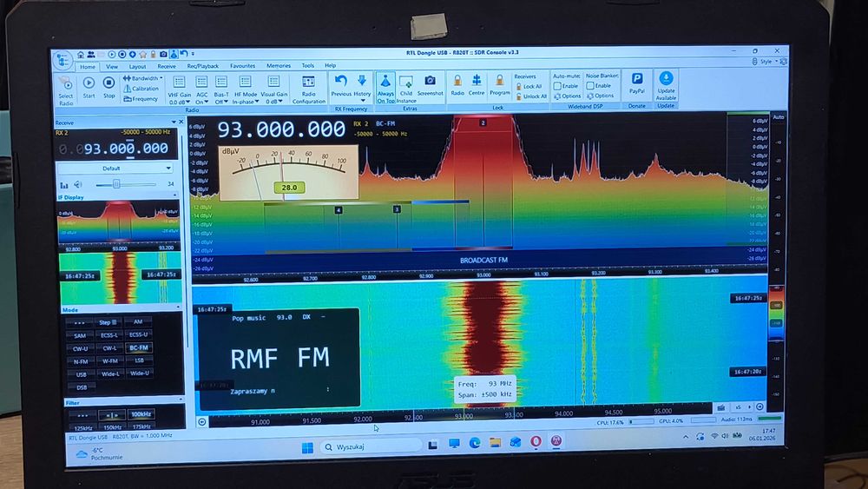Image resolution: width=868 pixels, height=489 pixels.
Task: Select CW-U mode button
Action: tap(81, 348)
